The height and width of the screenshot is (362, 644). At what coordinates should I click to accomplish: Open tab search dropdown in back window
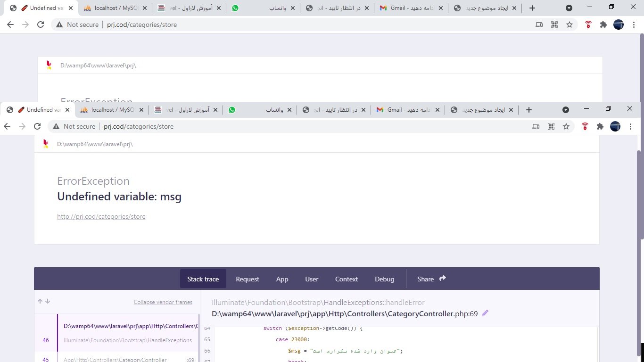click(569, 8)
